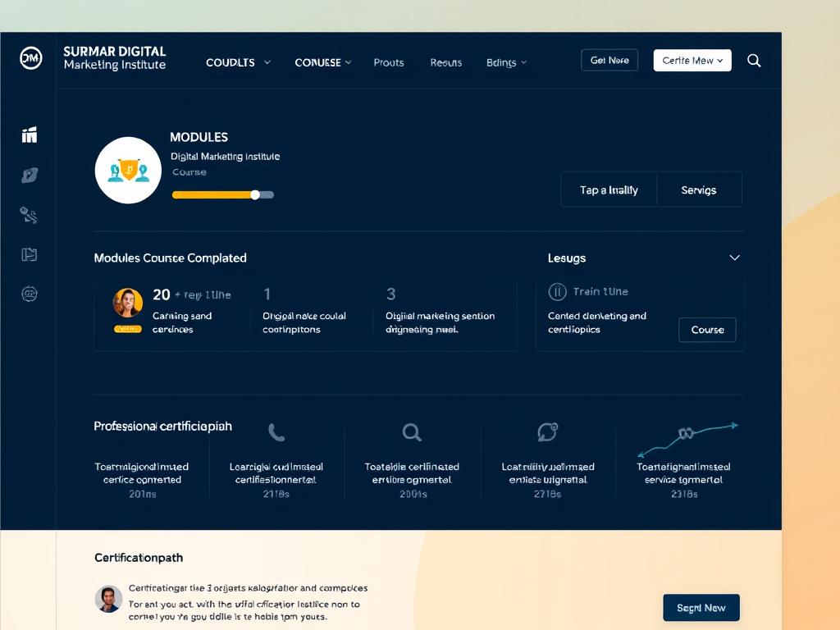Open the search magnifier in top bar

pos(754,61)
